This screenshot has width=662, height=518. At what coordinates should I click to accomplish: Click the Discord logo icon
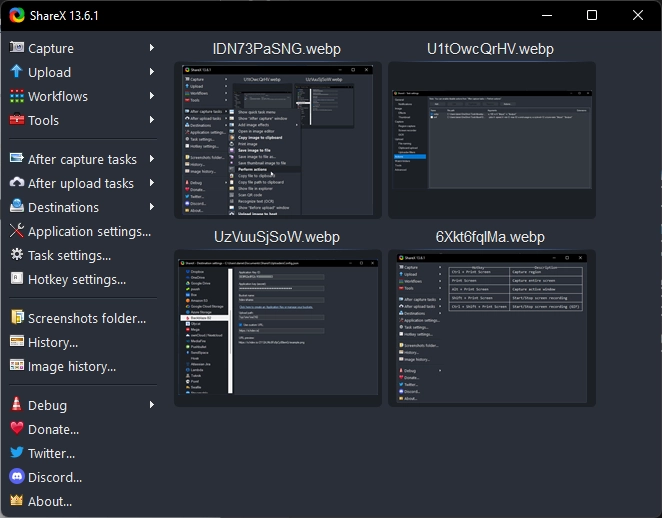(16, 476)
